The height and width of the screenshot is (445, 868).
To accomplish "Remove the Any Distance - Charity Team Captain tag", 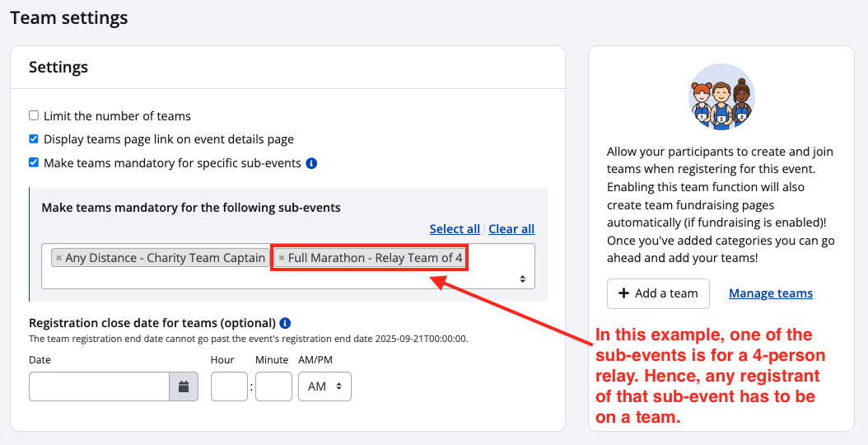I will [58, 258].
